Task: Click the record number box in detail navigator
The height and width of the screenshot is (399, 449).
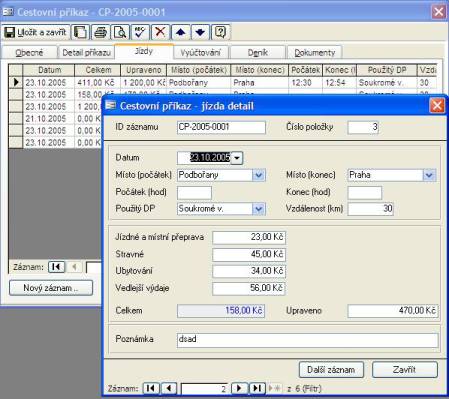Action: pos(204,389)
